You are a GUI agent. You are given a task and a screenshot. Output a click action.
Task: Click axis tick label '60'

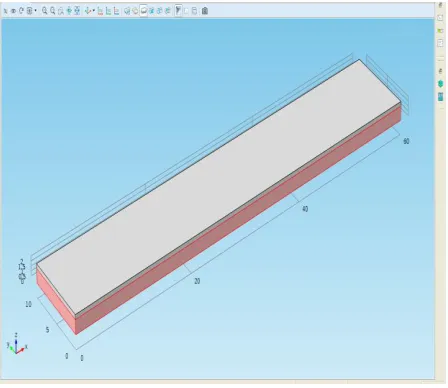(x=406, y=141)
